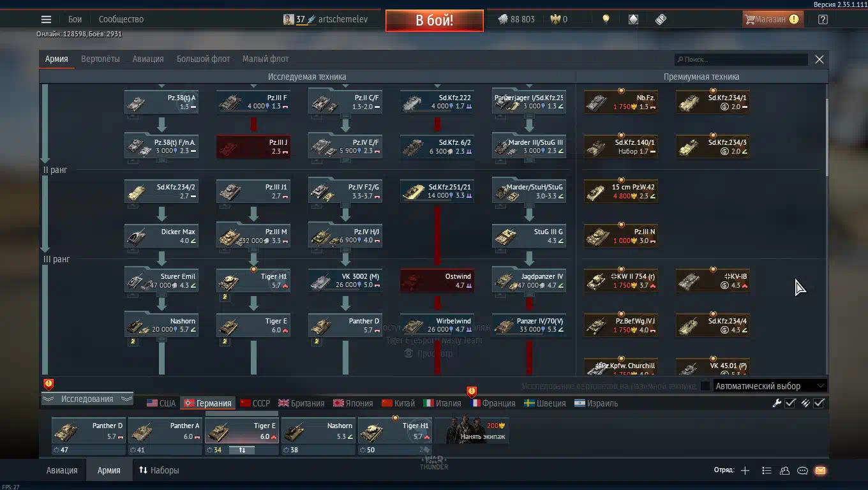
Task: Expand the Marder/StuH/StuG group
Action: pyautogui.click(x=529, y=191)
